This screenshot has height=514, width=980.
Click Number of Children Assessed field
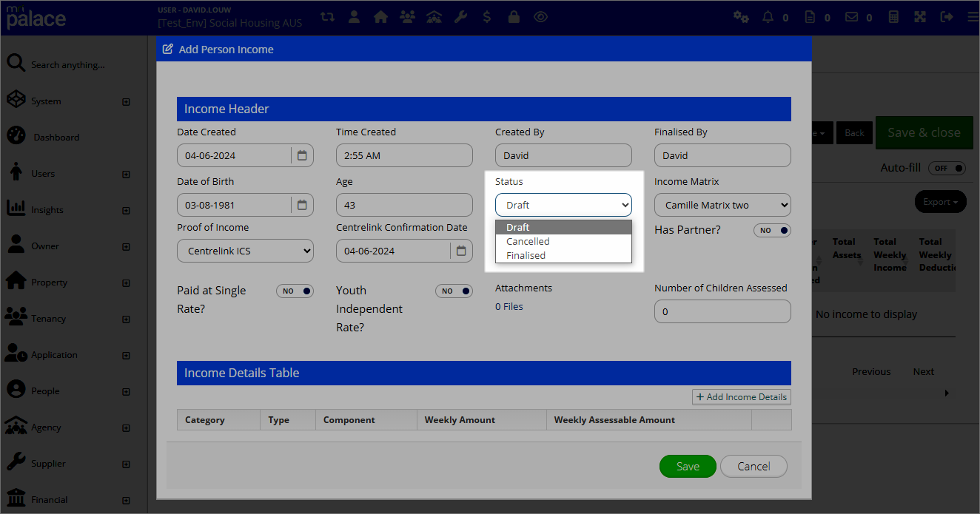tap(722, 311)
